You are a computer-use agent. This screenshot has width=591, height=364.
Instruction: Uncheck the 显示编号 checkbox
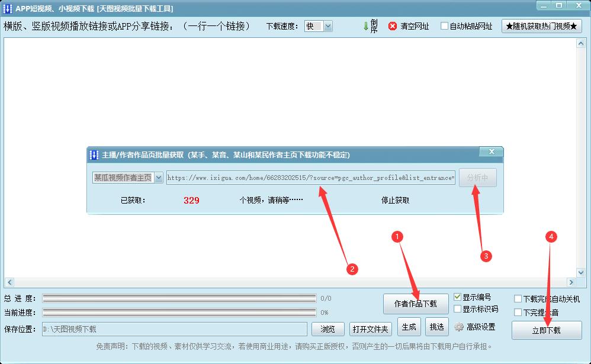tap(457, 295)
